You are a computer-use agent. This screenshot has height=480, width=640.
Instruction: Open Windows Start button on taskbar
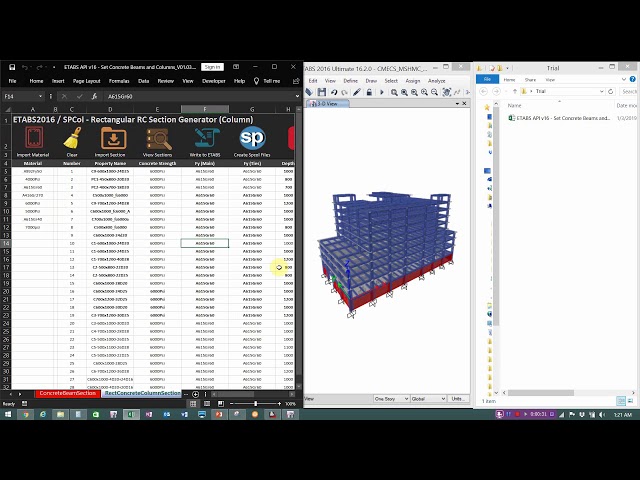coord(8,415)
